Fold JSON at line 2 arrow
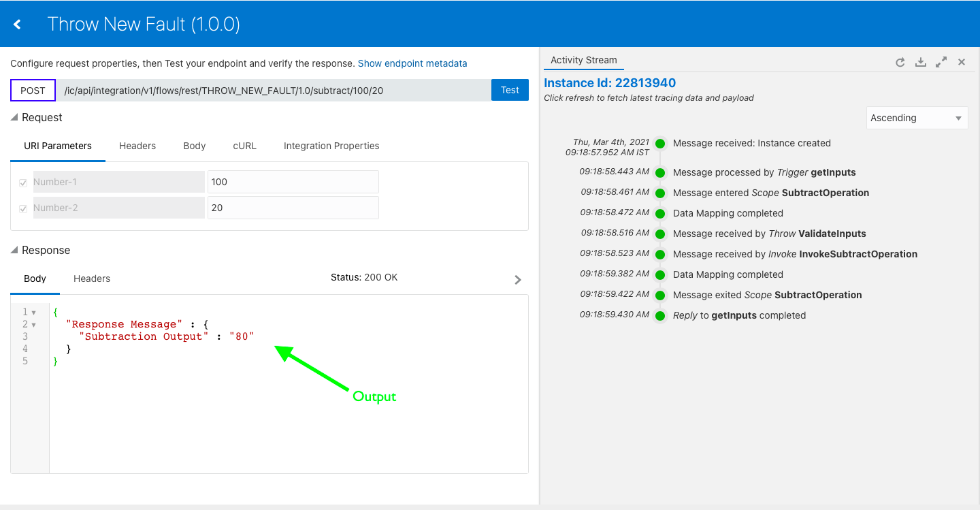The image size is (980, 510). (x=34, y=325)
